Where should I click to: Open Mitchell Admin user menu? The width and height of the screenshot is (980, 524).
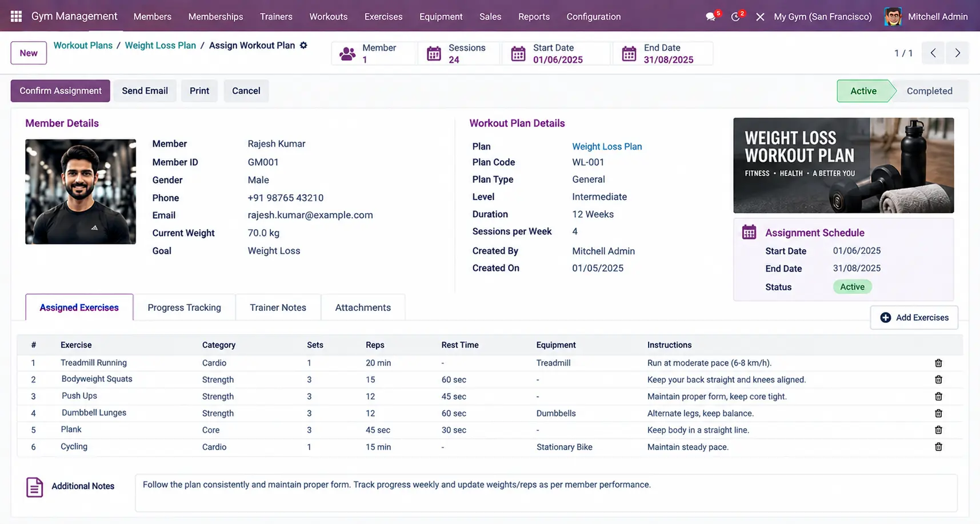point(926,17)
